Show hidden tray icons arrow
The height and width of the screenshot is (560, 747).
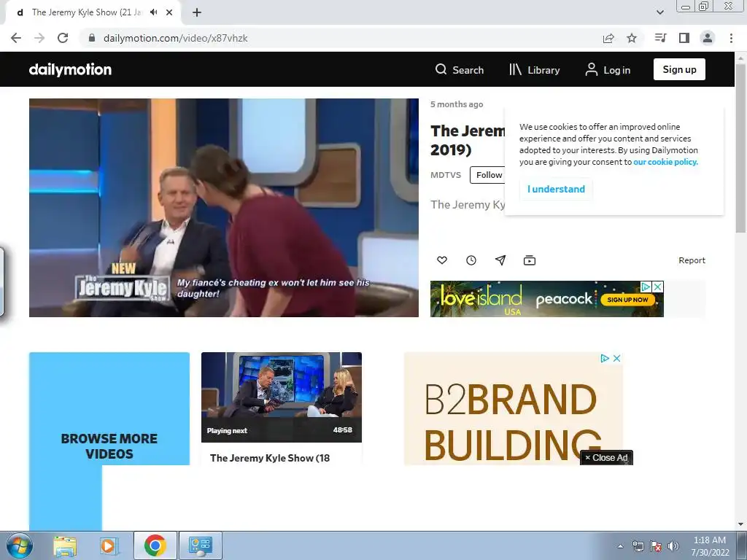pos(620,546)
